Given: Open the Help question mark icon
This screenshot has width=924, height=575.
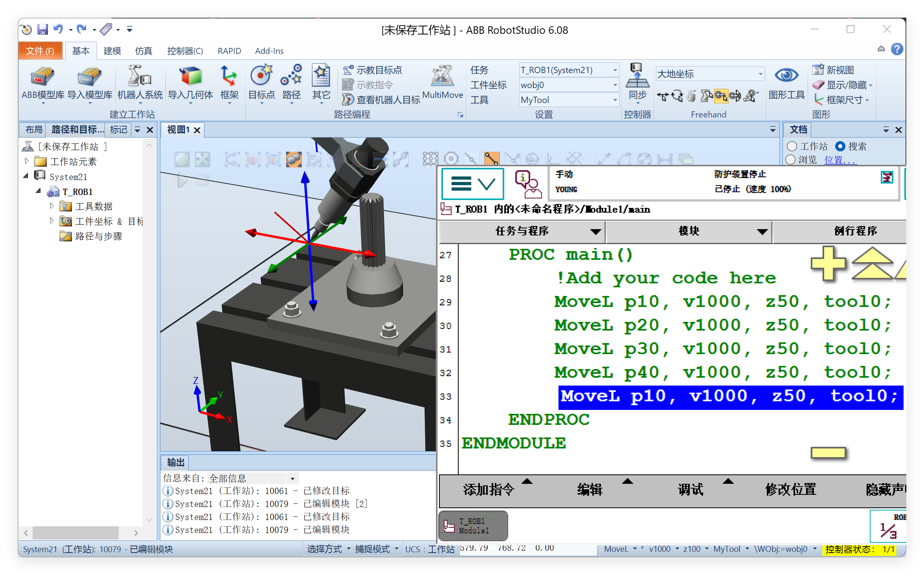Looking at the screenshot, I should 897,49.
